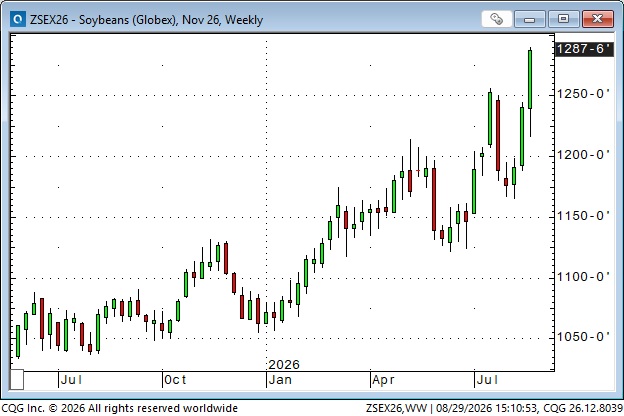This screenshot has height=416, width=624.
Task: Click the small empty box at axis corner
Action: [x=17, y=380]
